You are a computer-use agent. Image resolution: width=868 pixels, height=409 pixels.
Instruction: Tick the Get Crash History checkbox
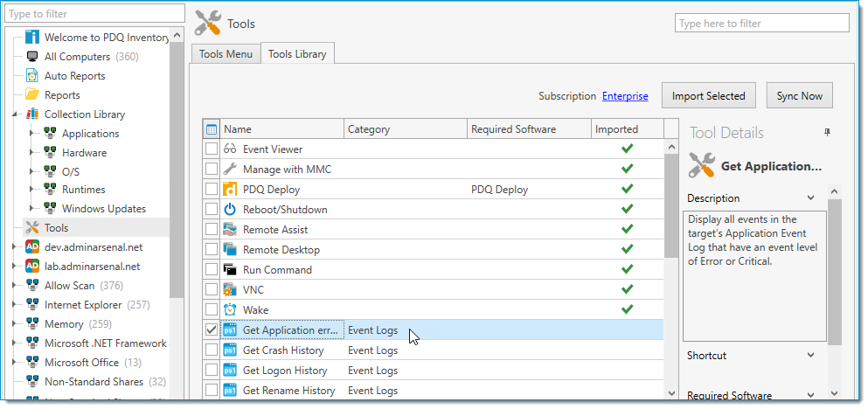(x=211, y=350)
